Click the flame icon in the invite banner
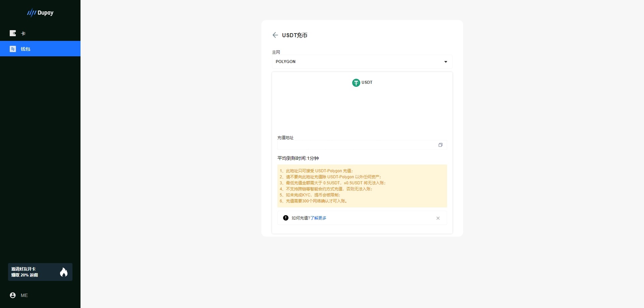 coord(64,272)
